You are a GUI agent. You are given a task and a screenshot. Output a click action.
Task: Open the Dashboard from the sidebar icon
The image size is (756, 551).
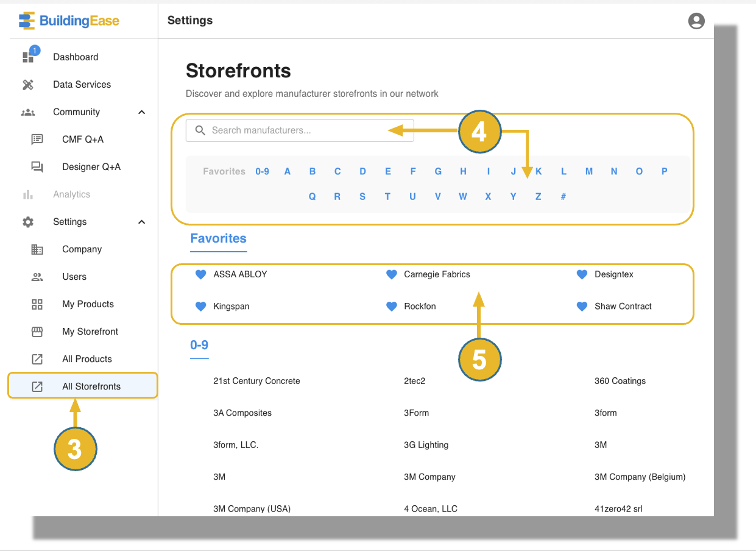click(28, 56)
